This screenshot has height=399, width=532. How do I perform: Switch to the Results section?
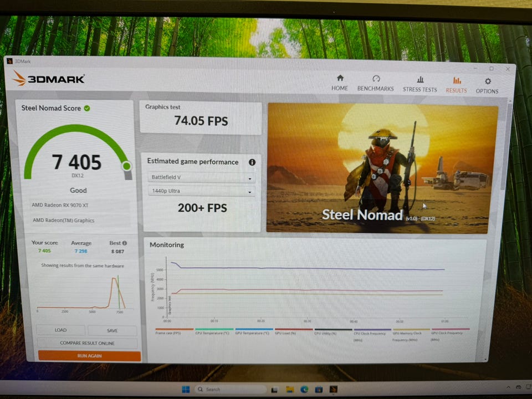pyautogui.click(x=456, y=85)
